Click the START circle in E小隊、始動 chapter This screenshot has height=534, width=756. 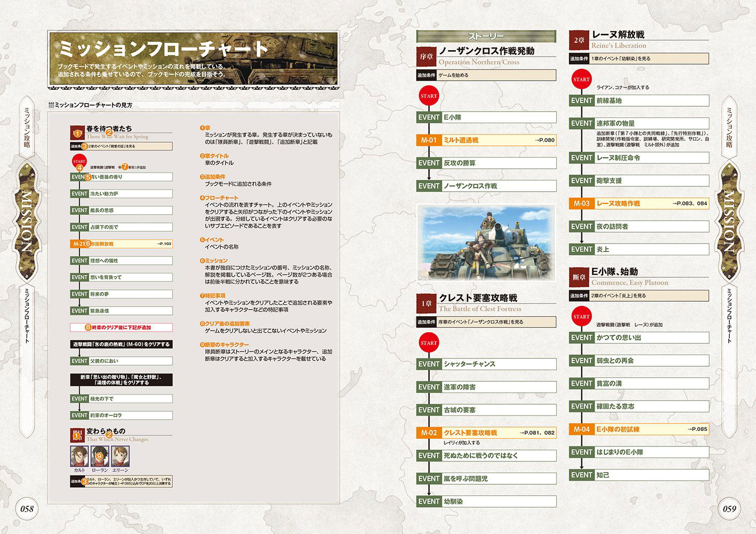581,316
